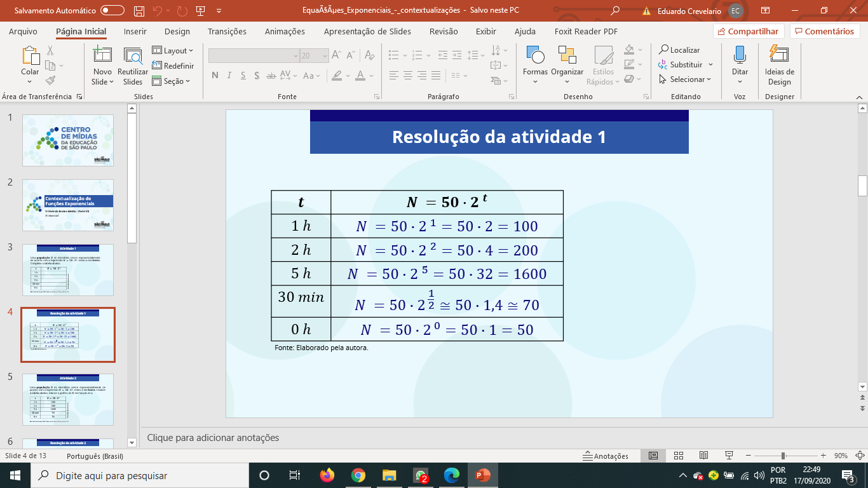Screen dimensions: 868x488
Task: Click the Português (Brasil) language indicator
Action: coord(95,456)
